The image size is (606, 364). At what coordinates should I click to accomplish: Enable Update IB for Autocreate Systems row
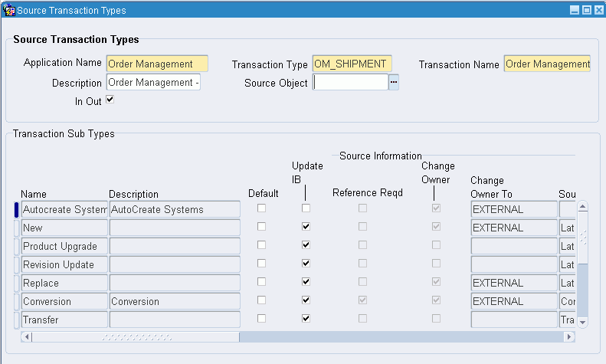[306, 208]
